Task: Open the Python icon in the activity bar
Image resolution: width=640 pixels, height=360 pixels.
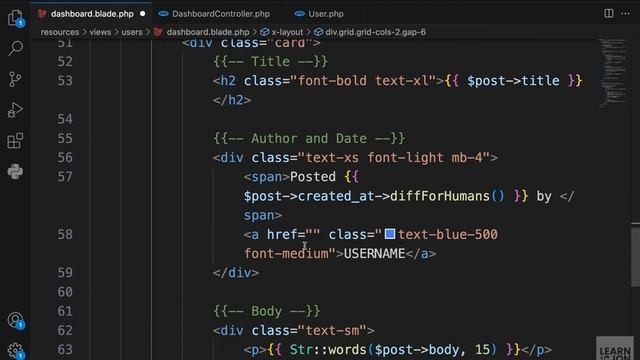Action: tap(15, 171)
